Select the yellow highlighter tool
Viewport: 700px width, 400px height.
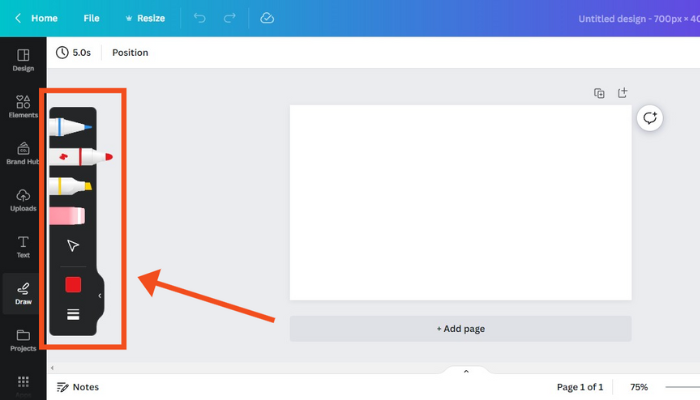[71, 186]
